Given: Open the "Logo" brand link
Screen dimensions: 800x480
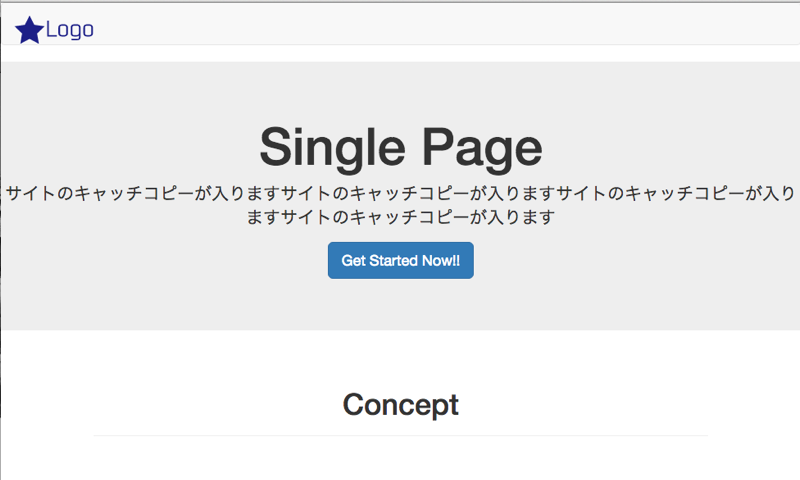Looking at the screenshot, I should (55, 30).
